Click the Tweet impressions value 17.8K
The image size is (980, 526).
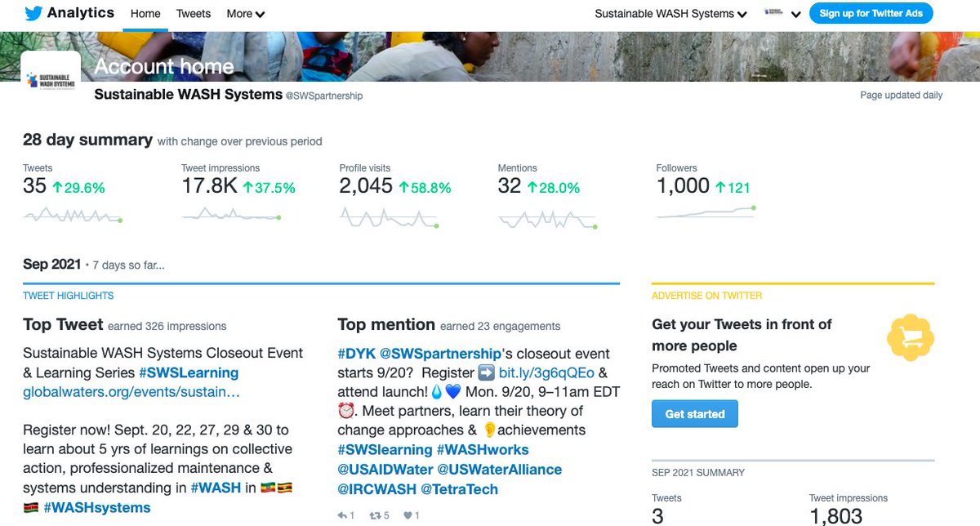coord(209,186)
